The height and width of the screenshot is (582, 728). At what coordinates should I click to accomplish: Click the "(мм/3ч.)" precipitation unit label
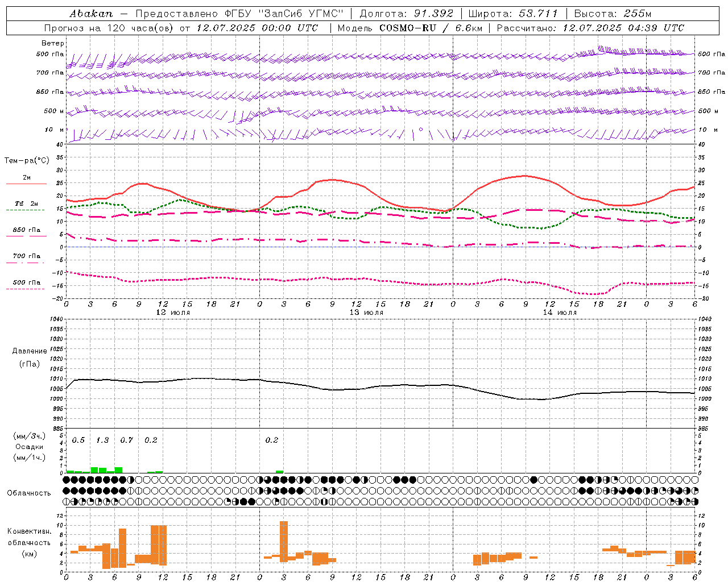click(30, 436)
